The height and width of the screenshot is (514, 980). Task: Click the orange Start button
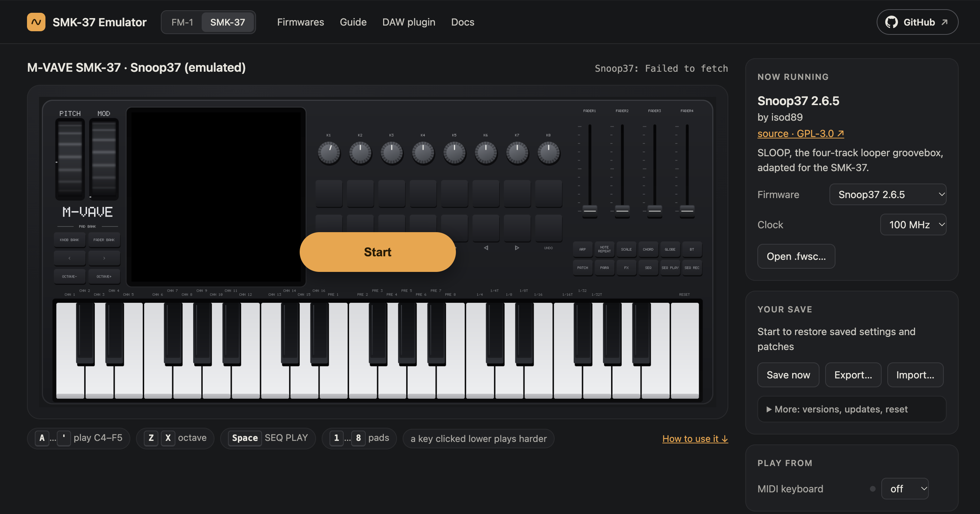click(x=377, y=252)
